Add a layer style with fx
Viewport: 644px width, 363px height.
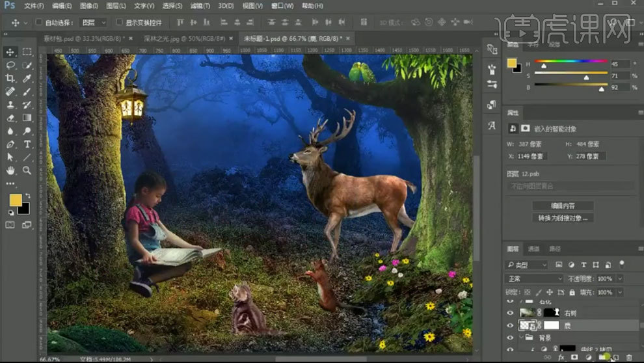pos(561,357)
